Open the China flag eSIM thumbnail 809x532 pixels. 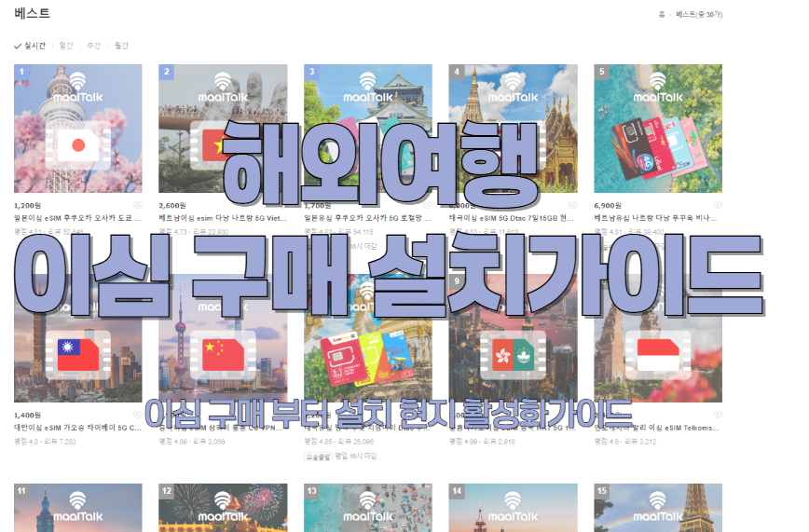point(223,338)
